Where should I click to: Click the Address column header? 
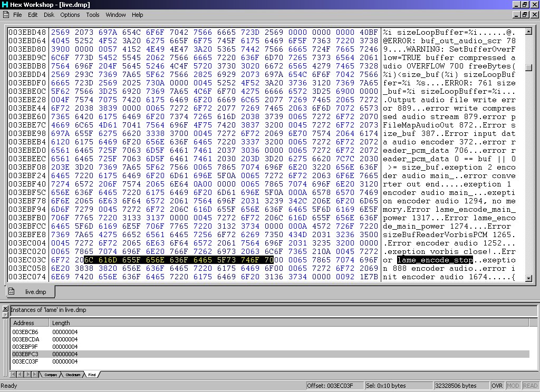pyautogui.click(x=30, y=323)
